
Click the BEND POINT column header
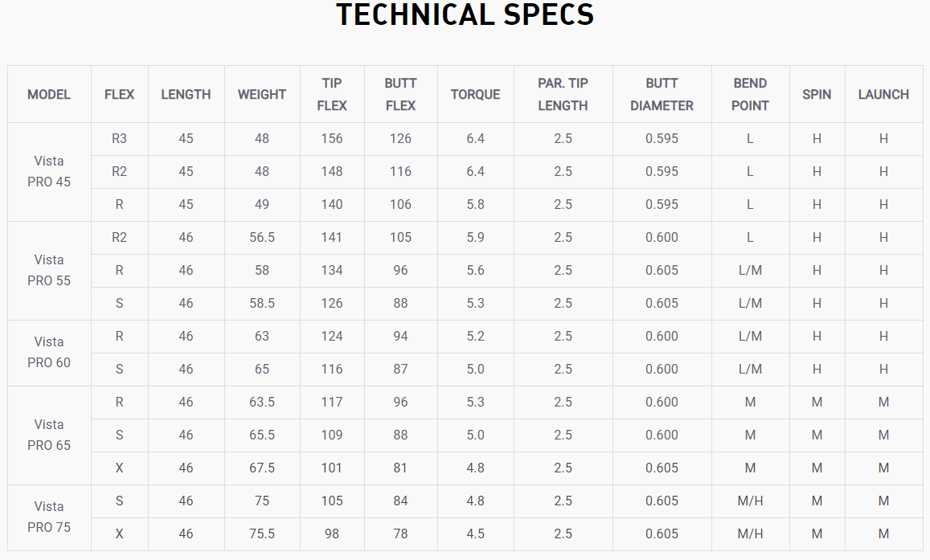click(x=750, y=94)
